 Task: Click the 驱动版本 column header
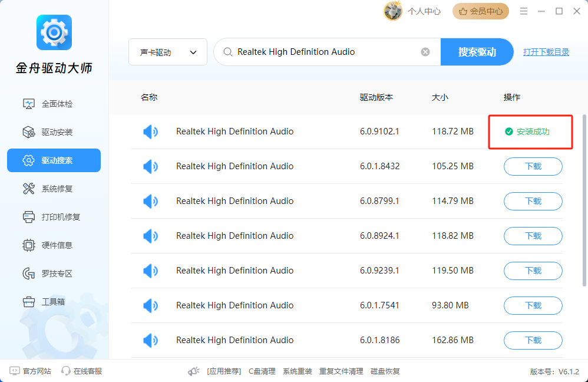click(x=376, y=97)
